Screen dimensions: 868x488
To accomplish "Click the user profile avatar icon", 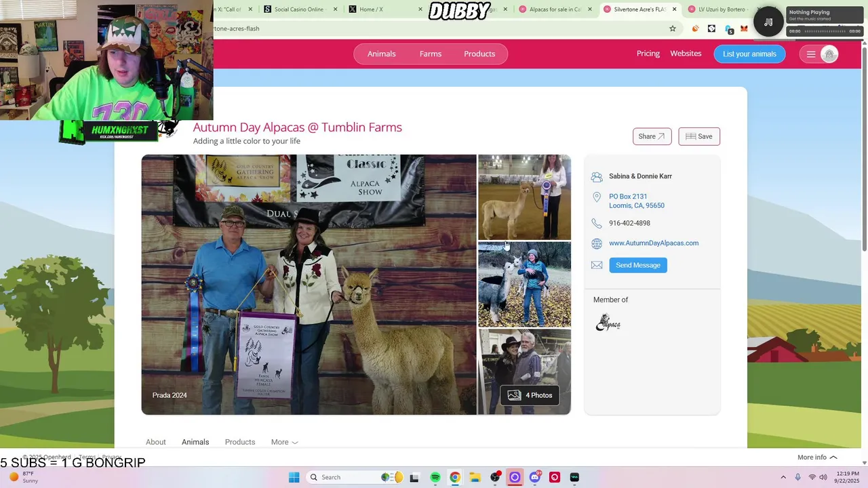I will (x=829, y=54).
